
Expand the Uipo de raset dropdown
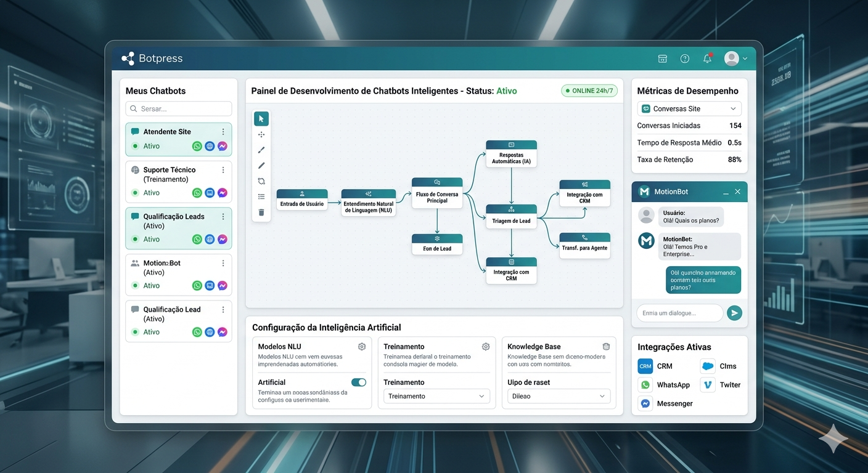pos(559,396)
